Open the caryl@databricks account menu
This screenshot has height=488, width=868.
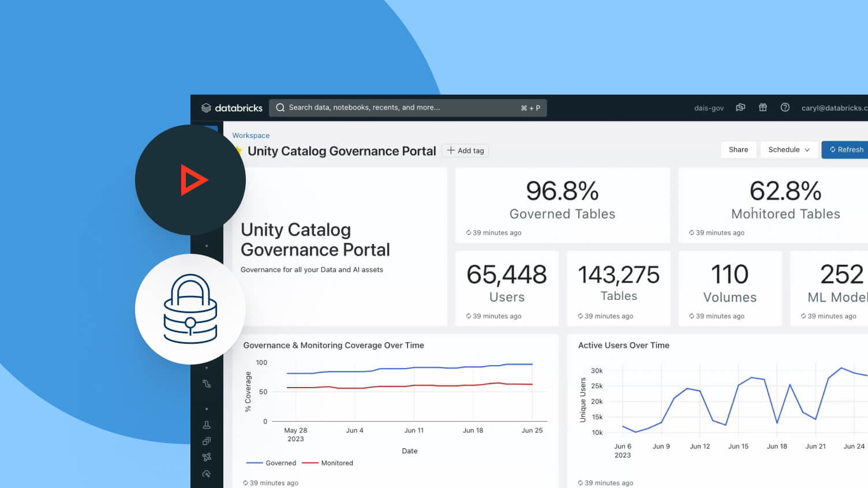point(833,108)
